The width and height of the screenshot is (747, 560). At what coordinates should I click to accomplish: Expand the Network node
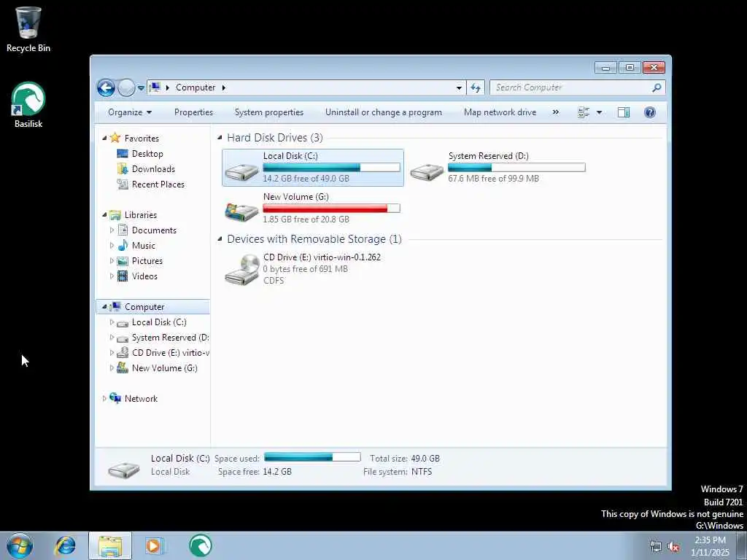point(104,399)
